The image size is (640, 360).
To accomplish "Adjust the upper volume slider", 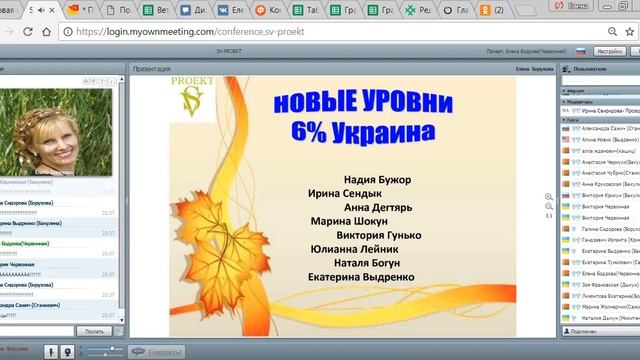I will pyautogui.click(x=104, y=349).
